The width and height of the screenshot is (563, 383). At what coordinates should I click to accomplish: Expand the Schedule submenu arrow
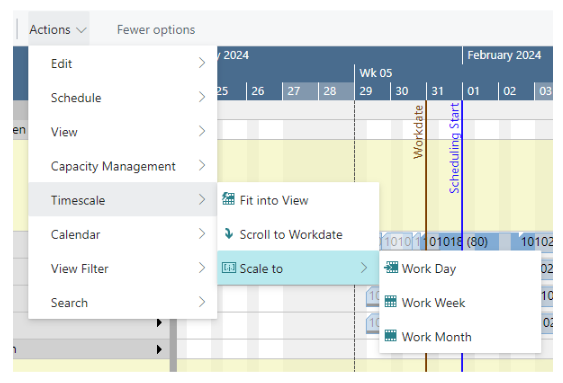202,97
